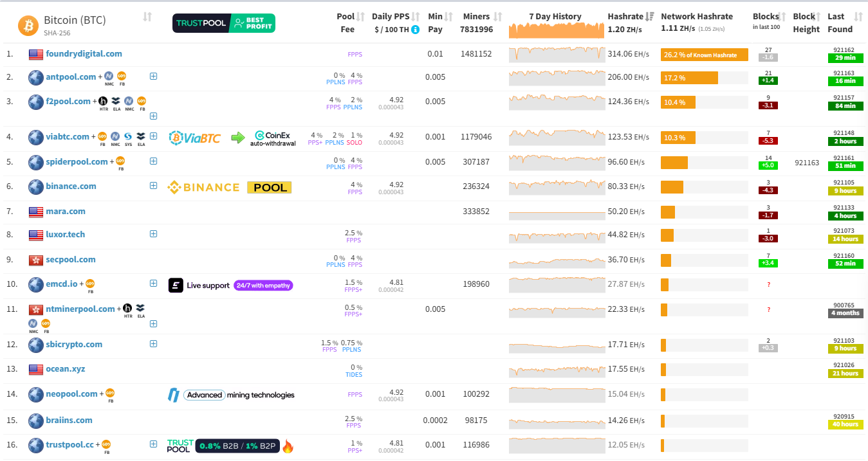Screen dimensions: 868x461
Task: Click the FB coin icon beside spiderpool.com
Action: (x=120, y=161)
